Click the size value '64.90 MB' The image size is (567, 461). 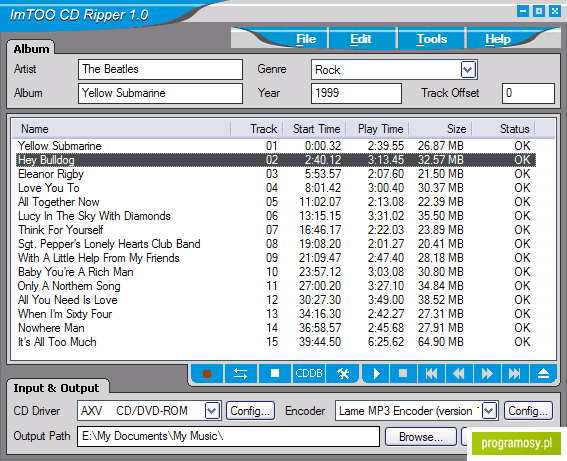tap(440, 342)
